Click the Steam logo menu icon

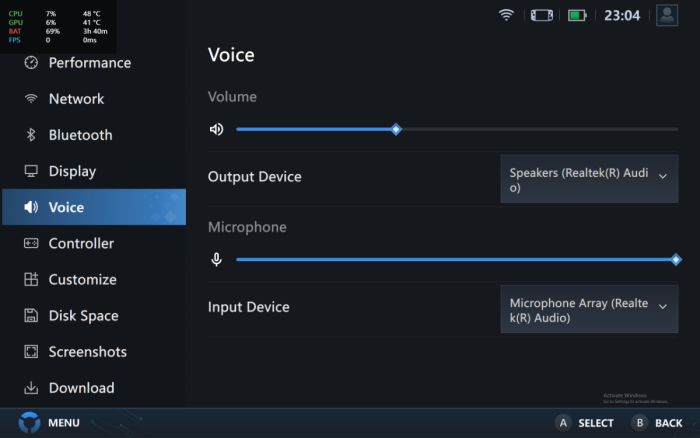pyautogui.click(x=30, y=422)
